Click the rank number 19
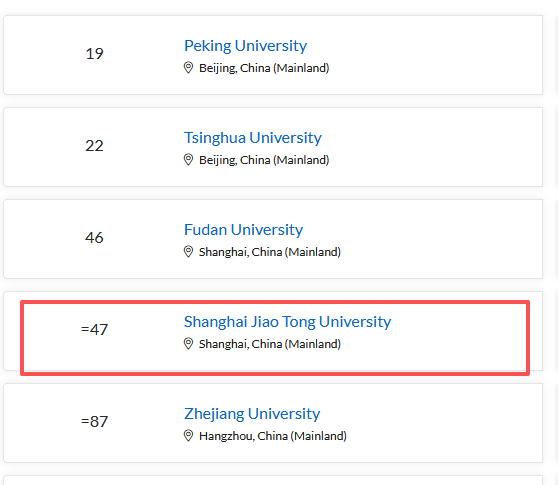The image size is (558, 485). (x=94, y=54)
